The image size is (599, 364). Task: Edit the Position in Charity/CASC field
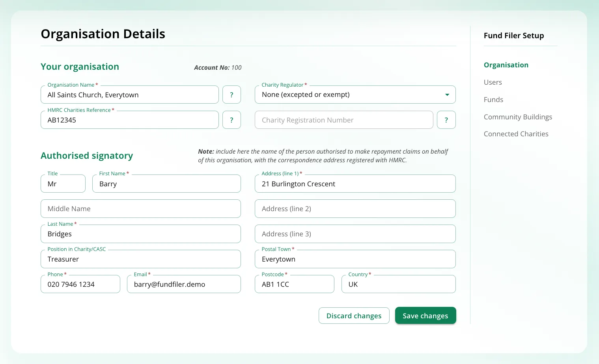(141, 259)
